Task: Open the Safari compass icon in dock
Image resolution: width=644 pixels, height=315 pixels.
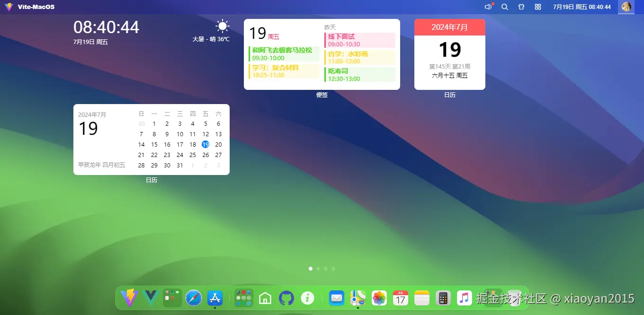Action: [x=194, y=298]
